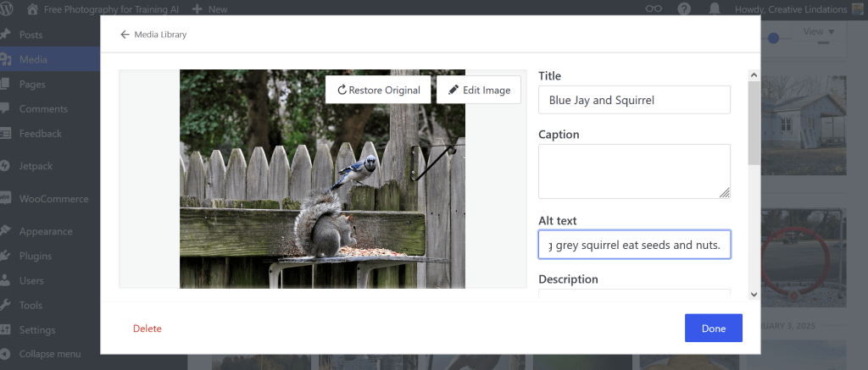Click the Caption resize grip handle
Screen dimensions: 868x370
coord(725,192)
